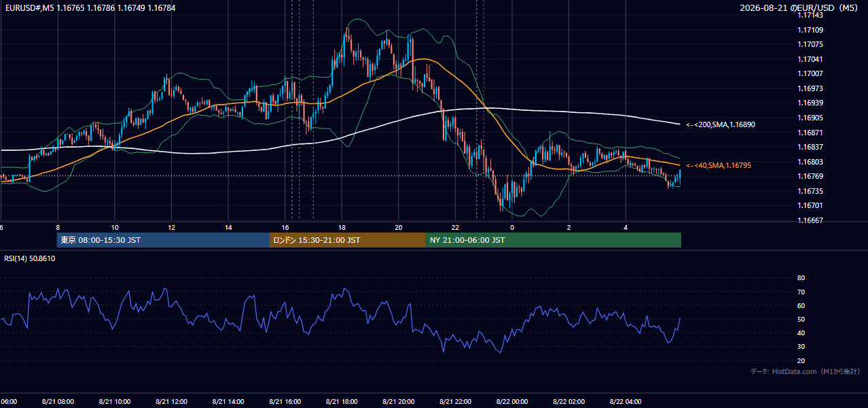
Task: Click price axis value 1.16735
Action: pyautogui.click(x=810, y=191)
